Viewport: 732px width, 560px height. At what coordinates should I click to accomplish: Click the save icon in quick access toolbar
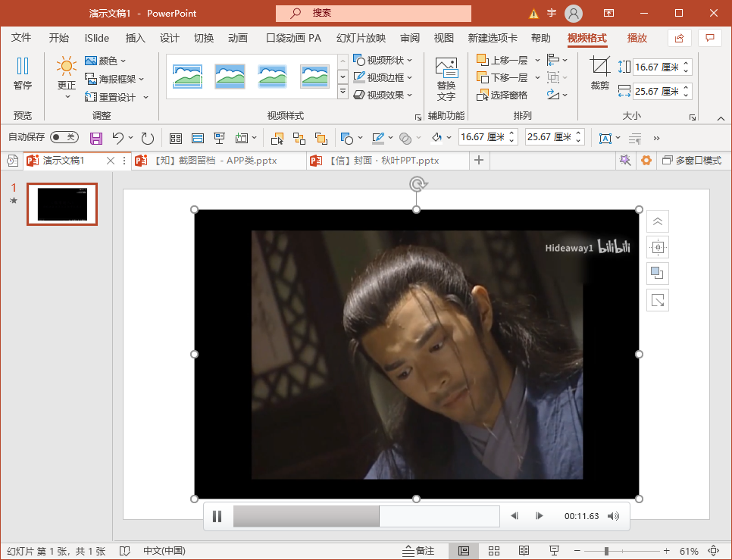[96, 138]
